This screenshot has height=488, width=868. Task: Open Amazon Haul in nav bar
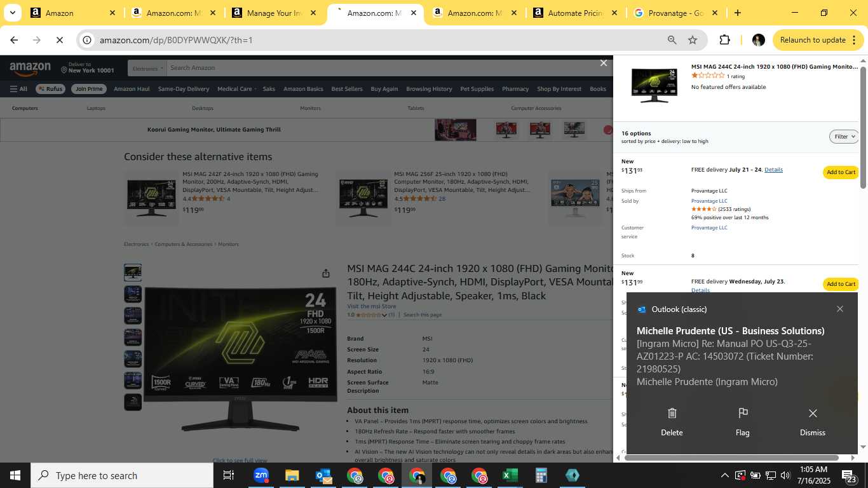pos(132,89)
